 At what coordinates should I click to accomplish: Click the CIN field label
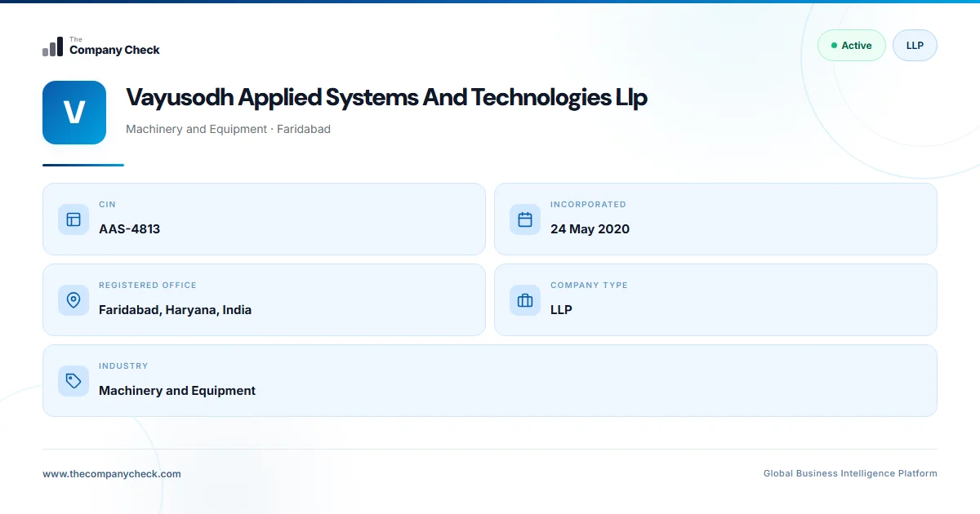(x=107, y=205)
